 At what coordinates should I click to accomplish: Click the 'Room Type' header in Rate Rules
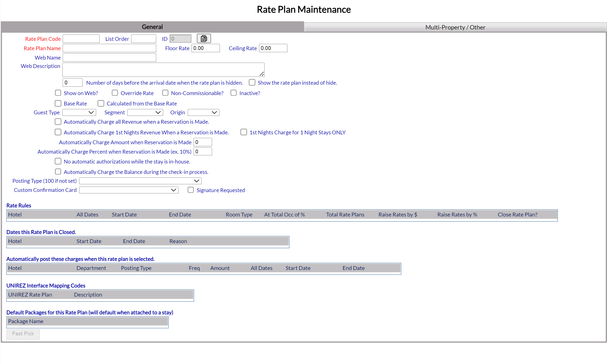(x=239, y=214)
